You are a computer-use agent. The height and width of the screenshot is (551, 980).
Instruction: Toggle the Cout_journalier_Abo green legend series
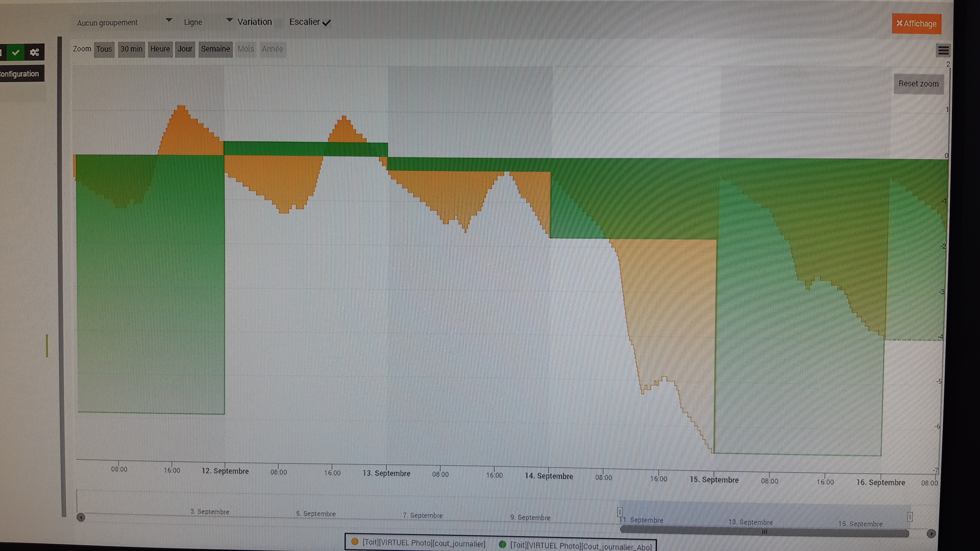(575, 546)
